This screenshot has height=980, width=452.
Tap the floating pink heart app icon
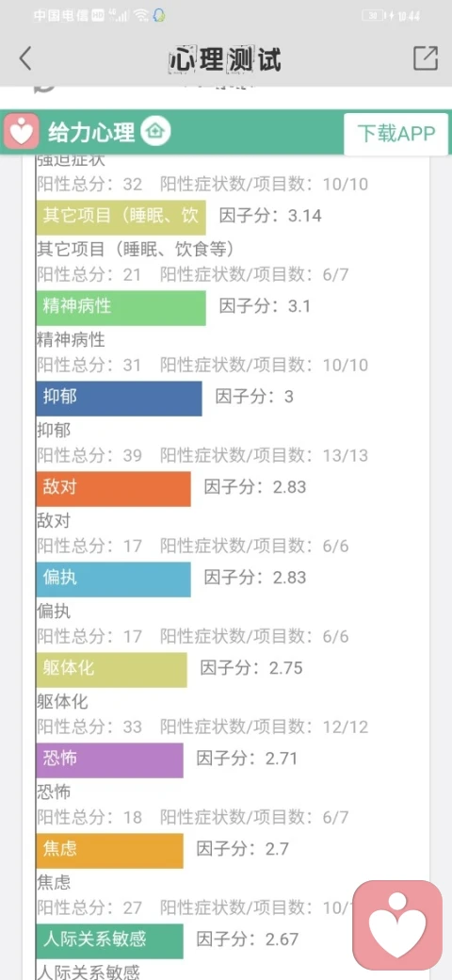coord(397,925)
